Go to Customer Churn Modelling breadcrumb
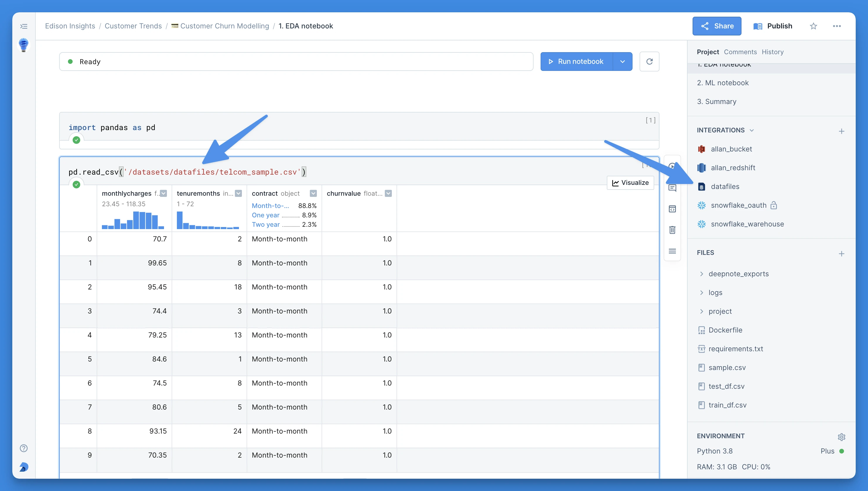Screen dimensions: 868x491 [220, 26]
